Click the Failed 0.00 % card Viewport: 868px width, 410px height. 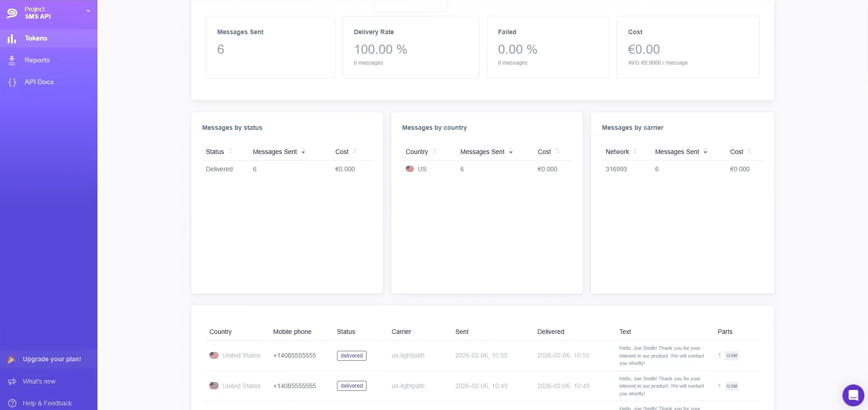[x=548, y=47]
